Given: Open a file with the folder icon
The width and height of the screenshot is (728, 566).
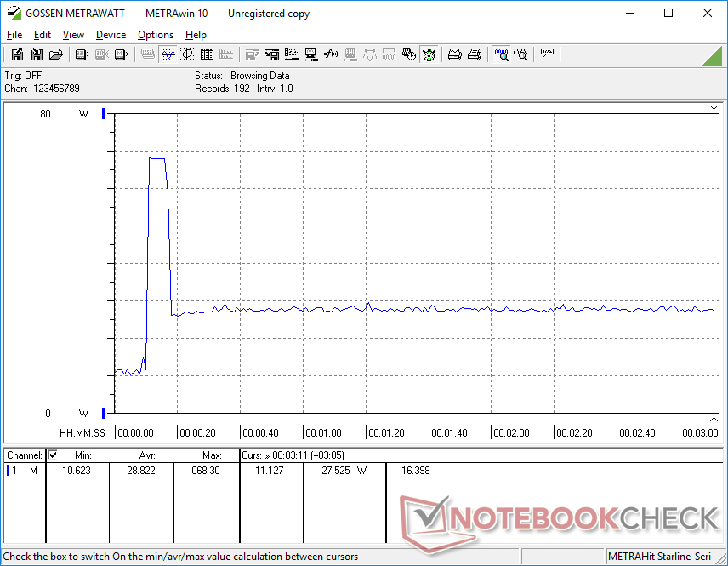Looking at the screenshot, I should tap(56, 54).
